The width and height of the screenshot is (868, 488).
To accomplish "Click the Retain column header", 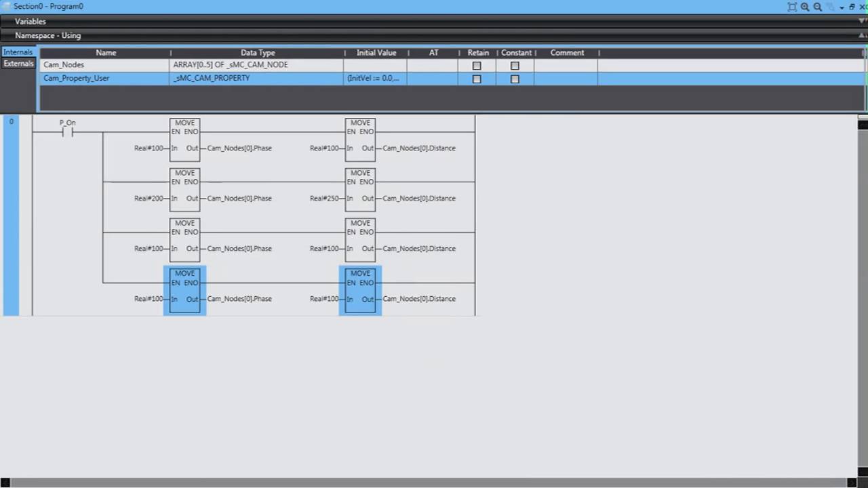I will [x=478, y=53].
